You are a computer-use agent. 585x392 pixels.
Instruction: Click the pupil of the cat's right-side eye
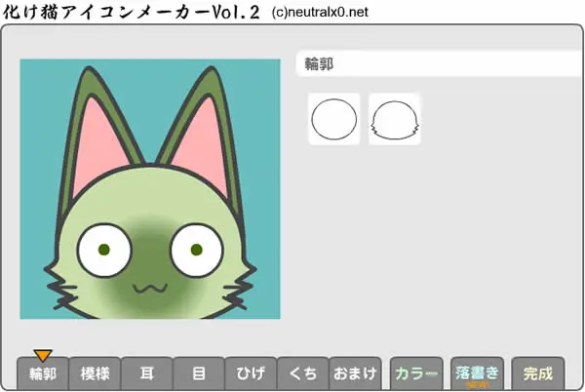tap(197, 250)
